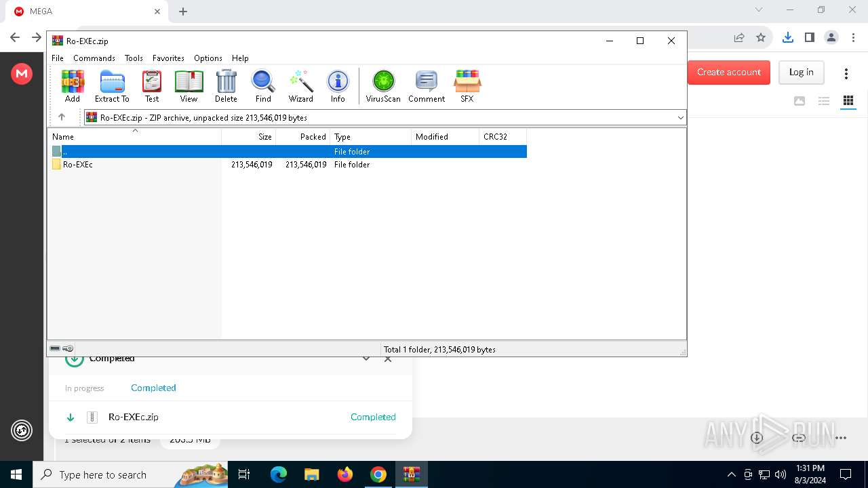The width and height of the screenshot is (868, 488).
Task: Sort files by Name column
Action: (x=134, y=136)
